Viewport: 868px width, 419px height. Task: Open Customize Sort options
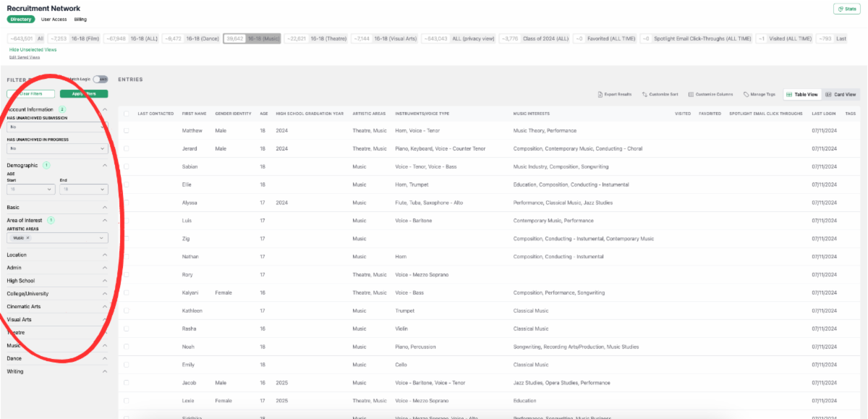[x=645, y=94]
